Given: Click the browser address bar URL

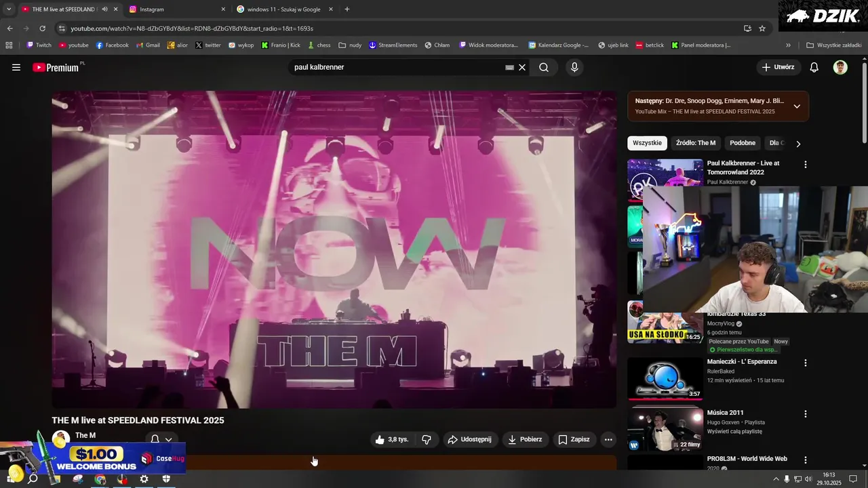Looking at the screenshot, I should pos(192,28).
